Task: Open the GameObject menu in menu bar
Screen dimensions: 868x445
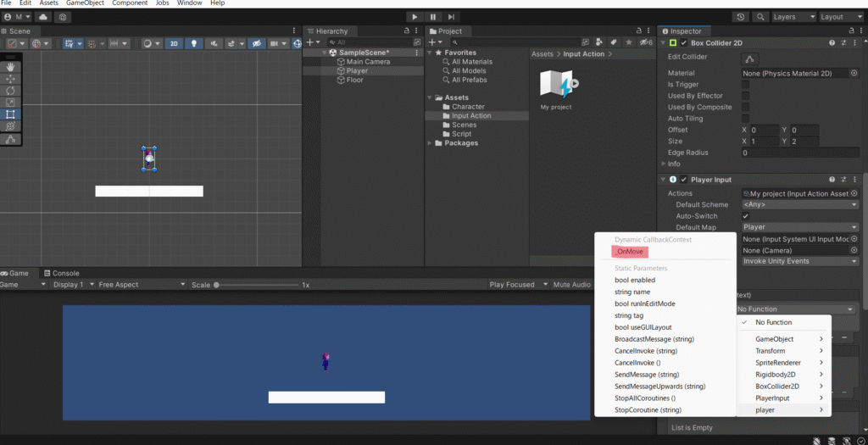Action: 85,3
